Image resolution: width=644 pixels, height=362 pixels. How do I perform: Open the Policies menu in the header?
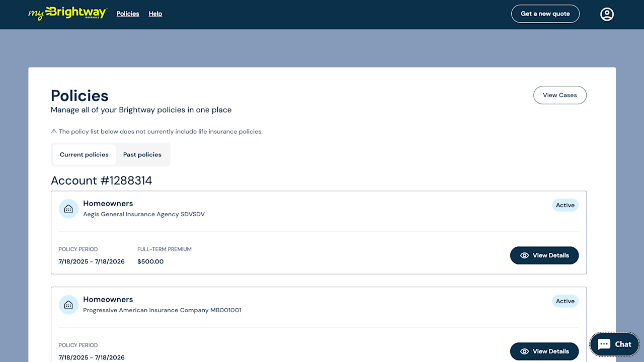pyautogui.click(x=128, y=14)
